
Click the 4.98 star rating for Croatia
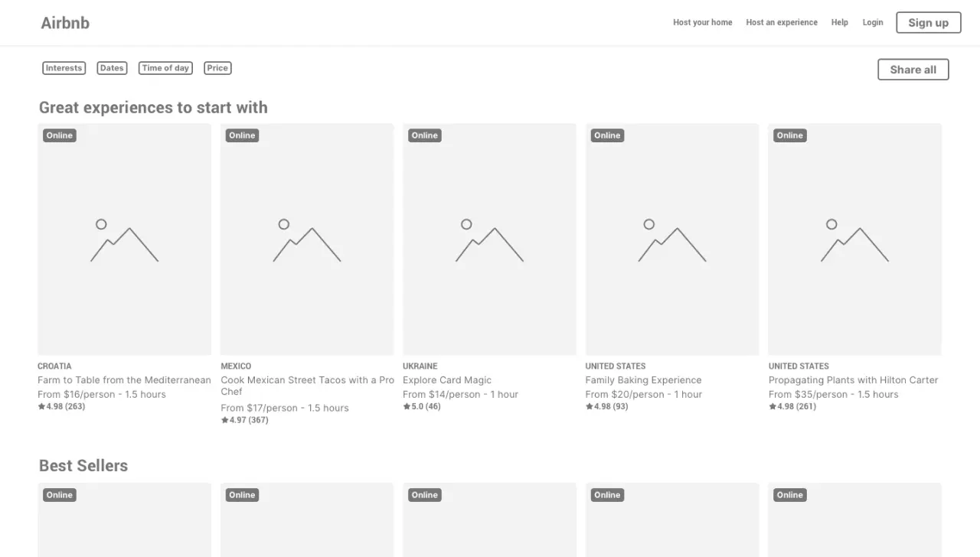point(61,407)
